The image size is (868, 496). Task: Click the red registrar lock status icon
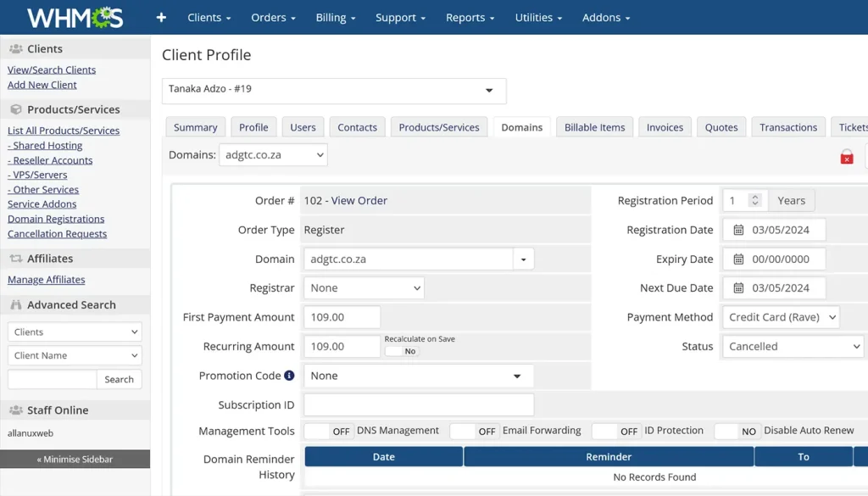[846, 156]
